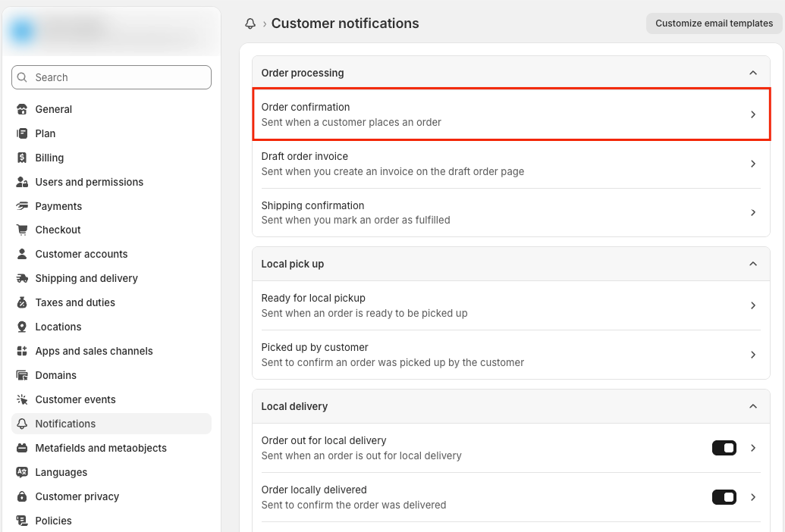Click the Checkout cart icon

coord(22,230)
